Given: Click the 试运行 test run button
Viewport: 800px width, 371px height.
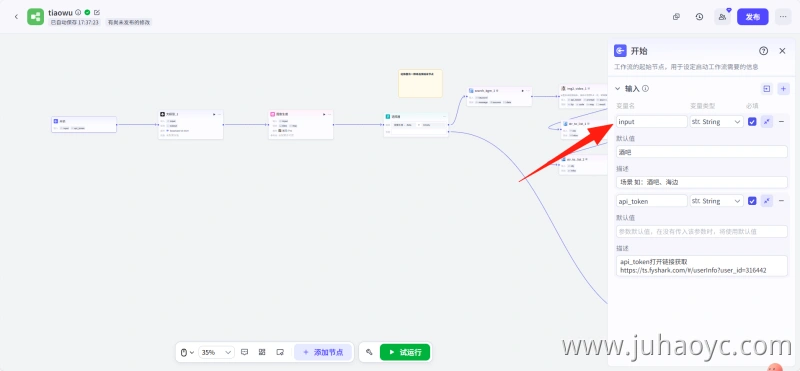Looking at the screenshot, I should pyautogui.click(x=405, y=352).
